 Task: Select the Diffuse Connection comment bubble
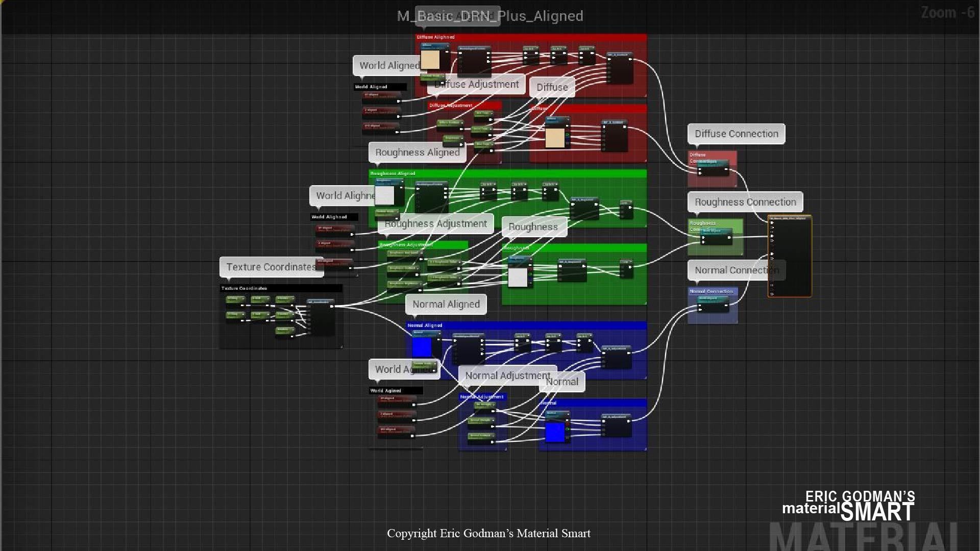[x=736, y=134]
